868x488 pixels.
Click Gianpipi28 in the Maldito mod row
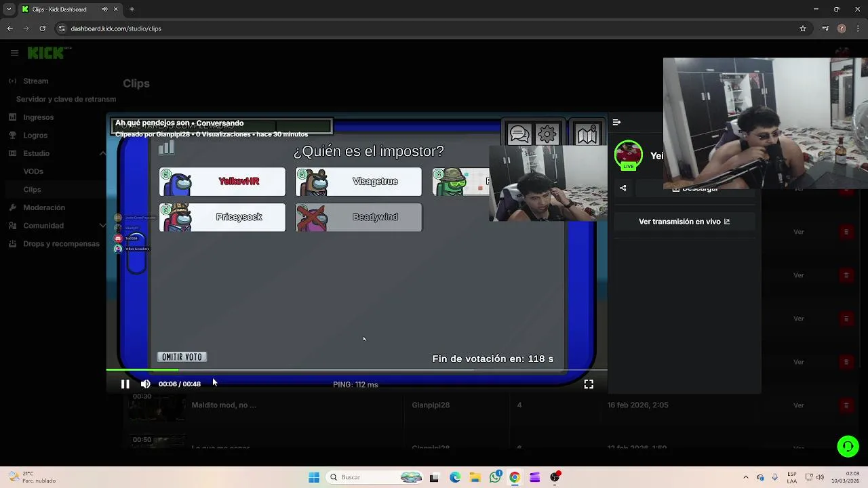click(431, 405)
